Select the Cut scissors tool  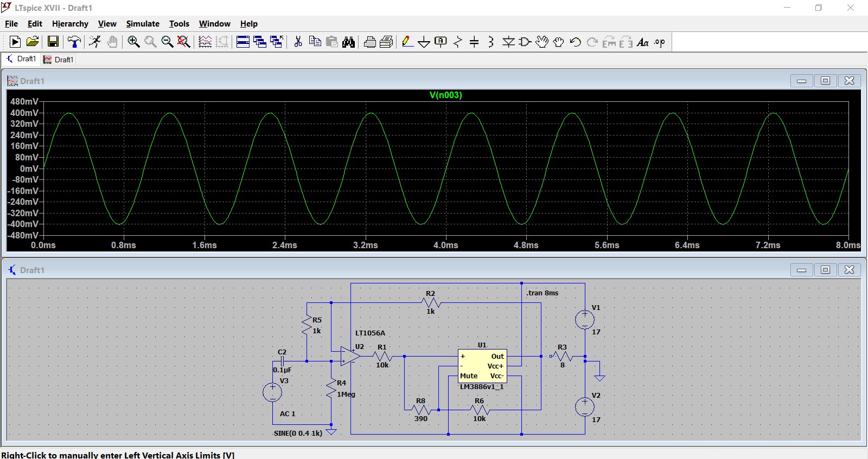pos(298,42)
